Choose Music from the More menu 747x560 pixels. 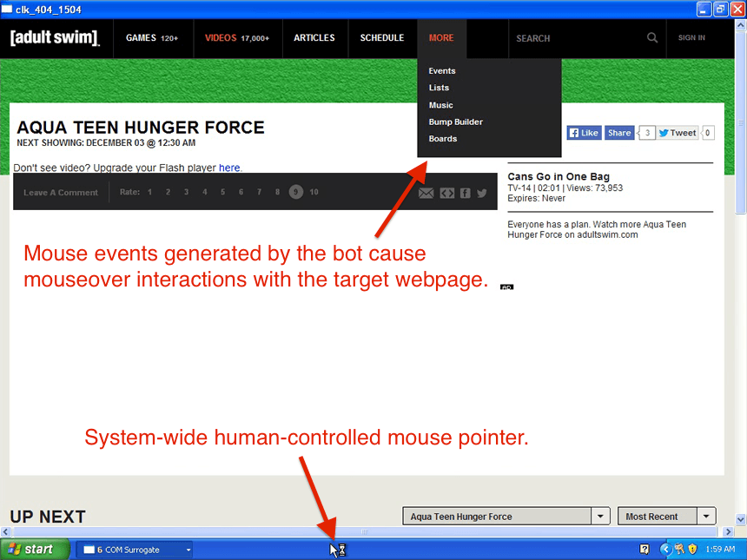point(440,105)
